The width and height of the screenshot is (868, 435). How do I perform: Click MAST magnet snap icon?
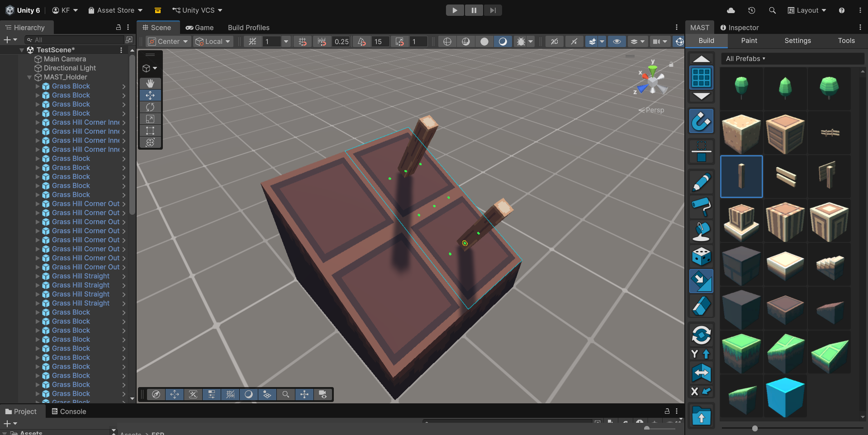click(x=701, y=121)
